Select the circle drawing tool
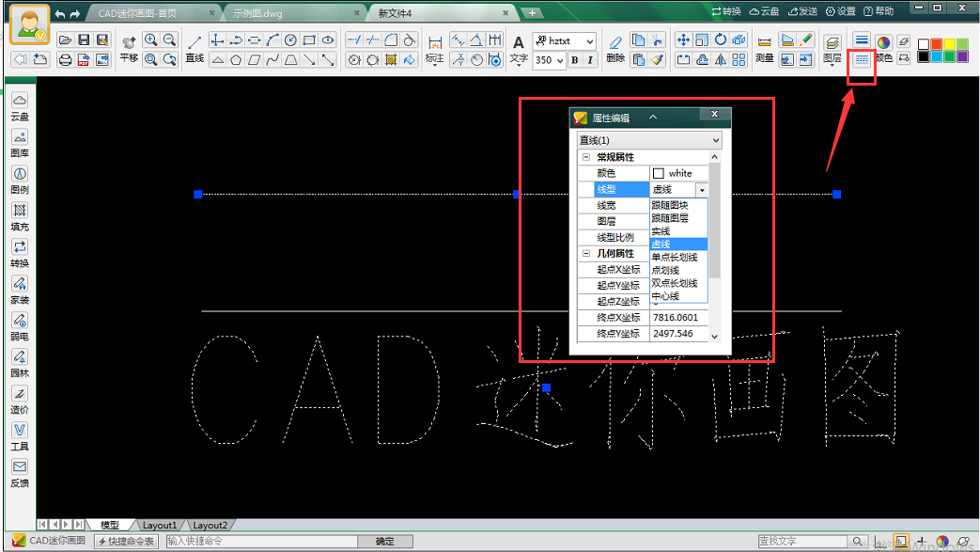This screenshot has height=552, width=980. pos(290,40)
